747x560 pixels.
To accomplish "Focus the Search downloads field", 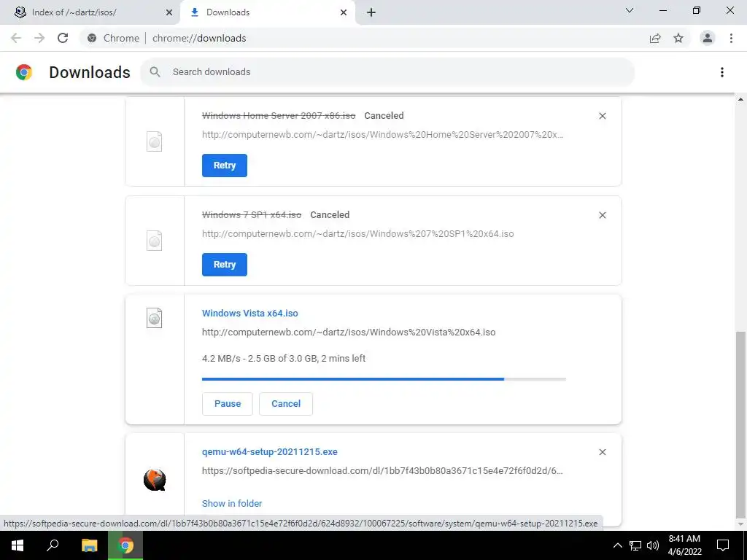I will [x=387, y=72].
